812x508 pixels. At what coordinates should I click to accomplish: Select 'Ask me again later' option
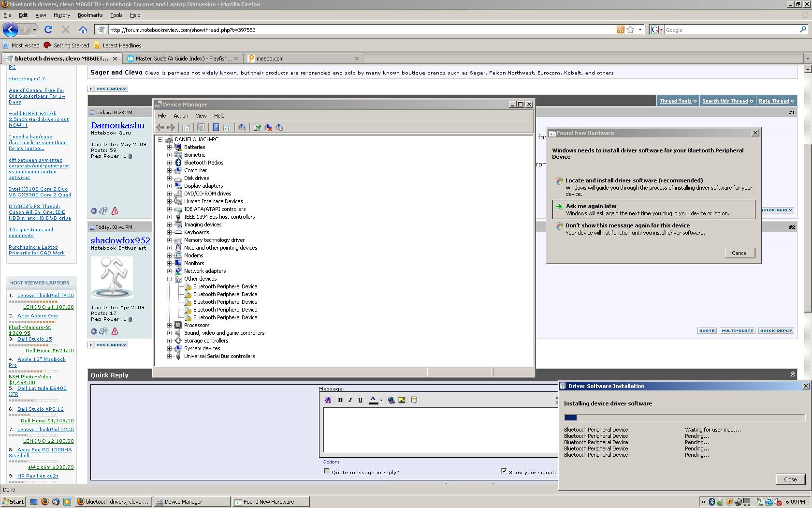654,209
